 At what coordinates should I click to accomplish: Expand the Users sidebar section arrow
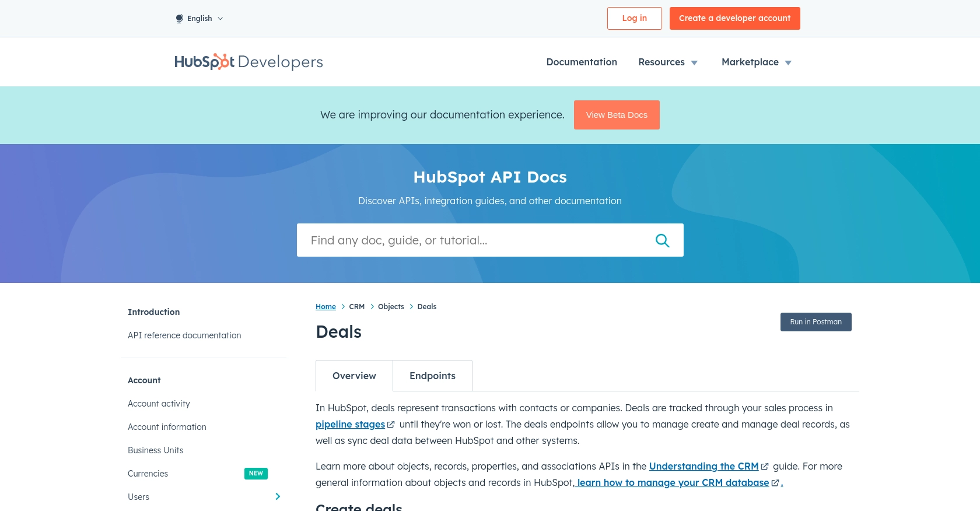click(278, 496)
